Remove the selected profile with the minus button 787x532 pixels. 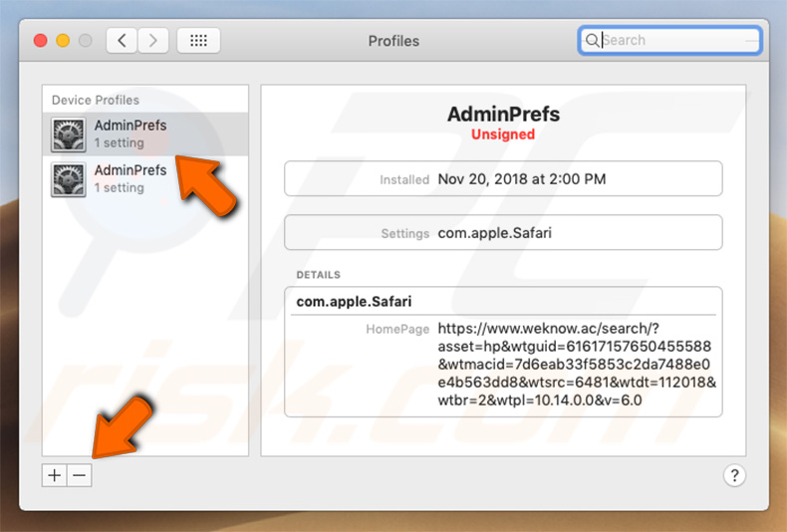(80, 475)
